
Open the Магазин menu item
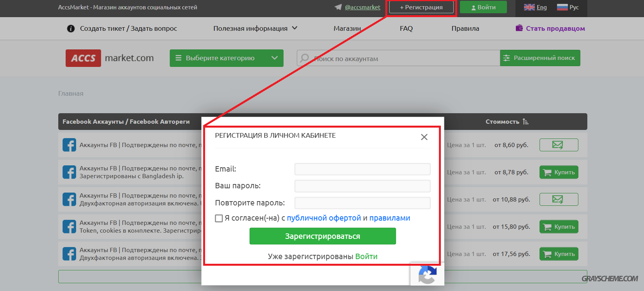(347, 28)
